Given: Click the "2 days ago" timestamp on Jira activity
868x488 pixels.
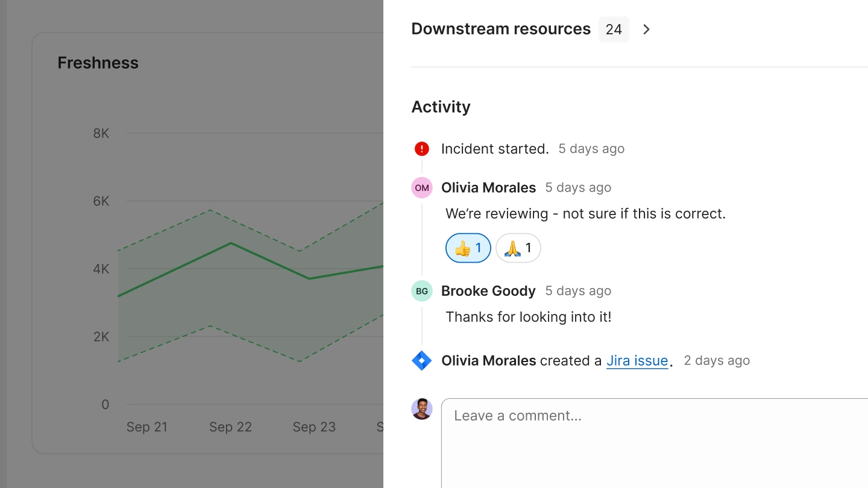Looking at the screenshot, I should tap(717, 361).
